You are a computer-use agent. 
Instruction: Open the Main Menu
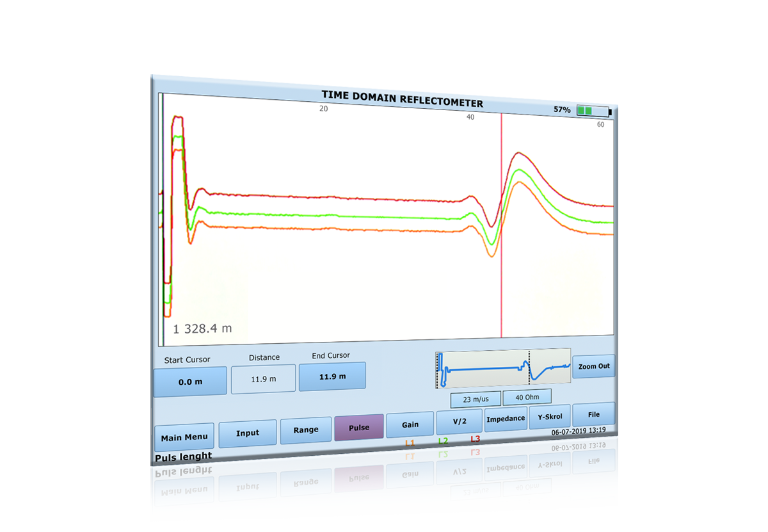click(x=184, y=437)
